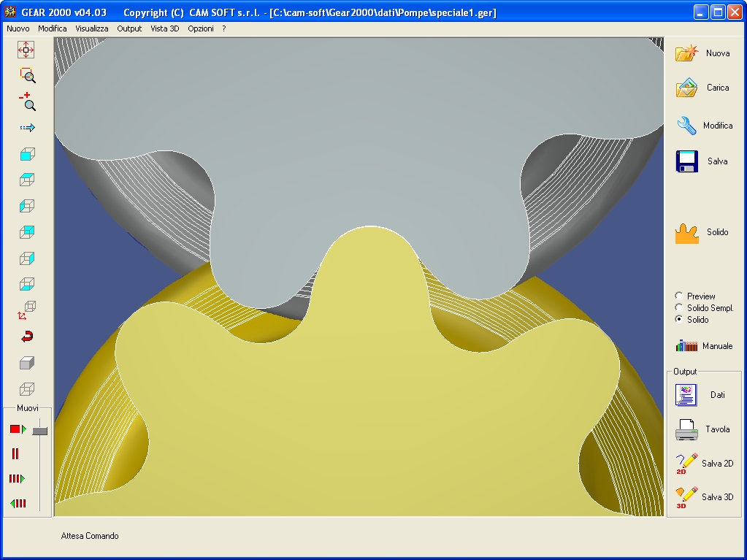The height and width of the screenshot is (560, 747).
Task: Select the Preview radio button
Action: 679,296
